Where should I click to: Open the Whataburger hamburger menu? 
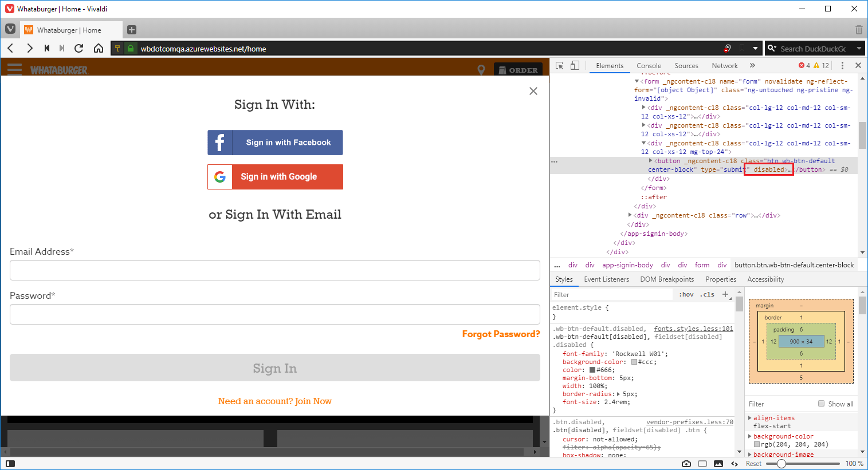(14, 70)
